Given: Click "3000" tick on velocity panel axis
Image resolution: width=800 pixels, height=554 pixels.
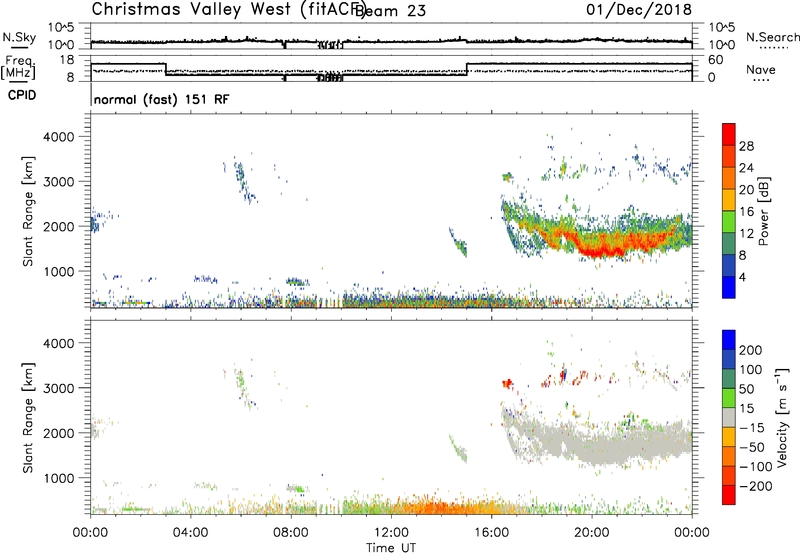Looking at the screenshot, I should point(59,388).
